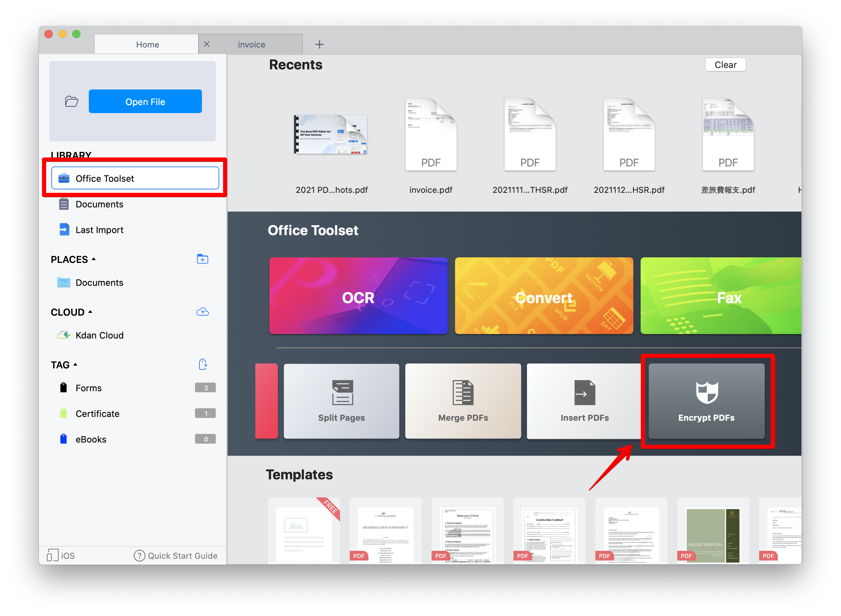This screenshot has width=841, height=616.
Task: Open Documents folder under Places
Action: (99, 283)
